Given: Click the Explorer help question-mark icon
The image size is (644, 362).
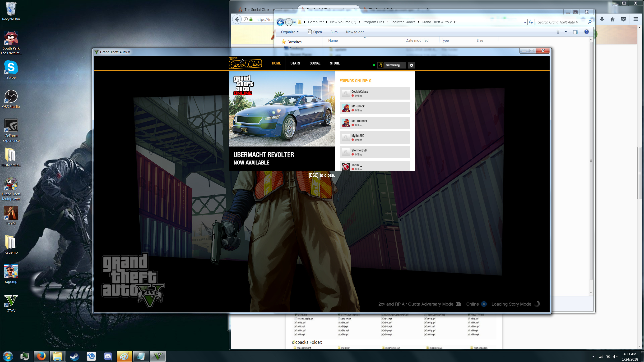Looking at the screenshot, I should [x=587, y=32].
